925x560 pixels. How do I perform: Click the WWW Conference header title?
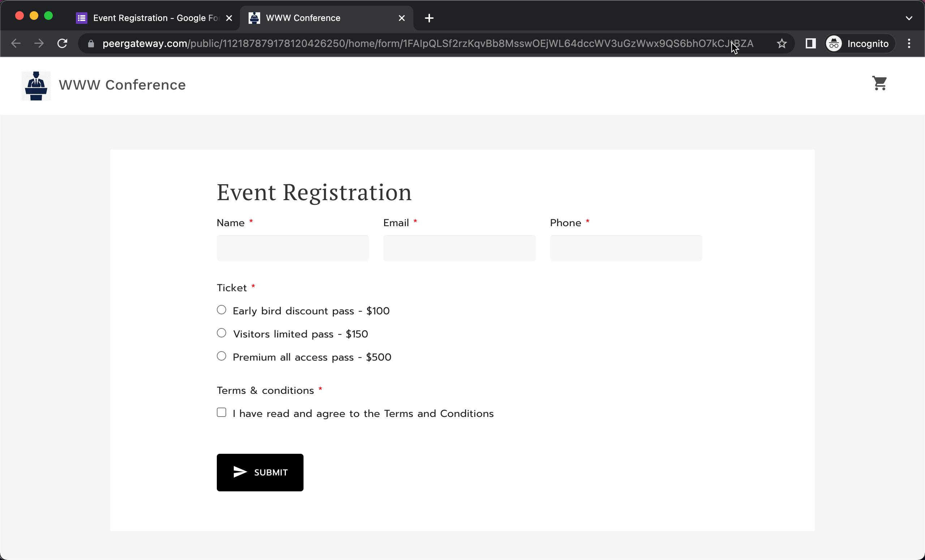(122, 85)
